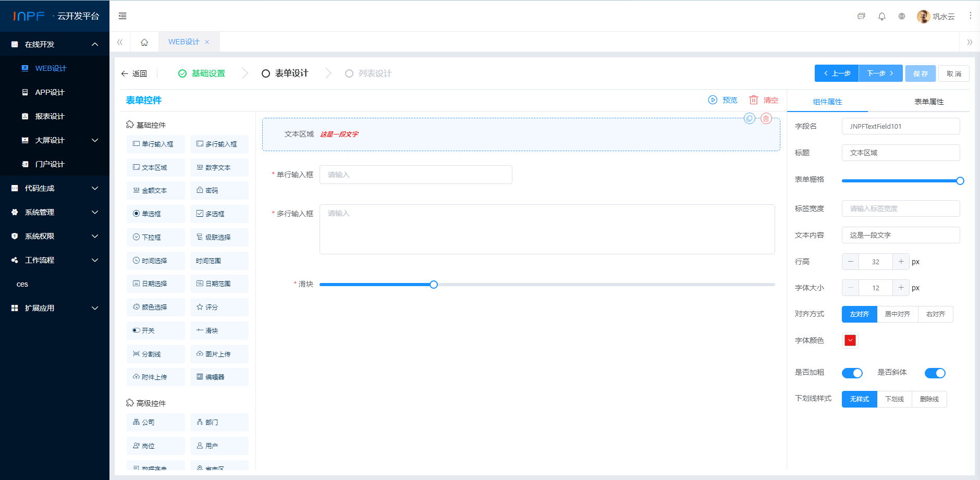Click the 下一步 next step button
Image resolution: width=980 pixels, height=480 pixels.
click(x=880, y=73)
